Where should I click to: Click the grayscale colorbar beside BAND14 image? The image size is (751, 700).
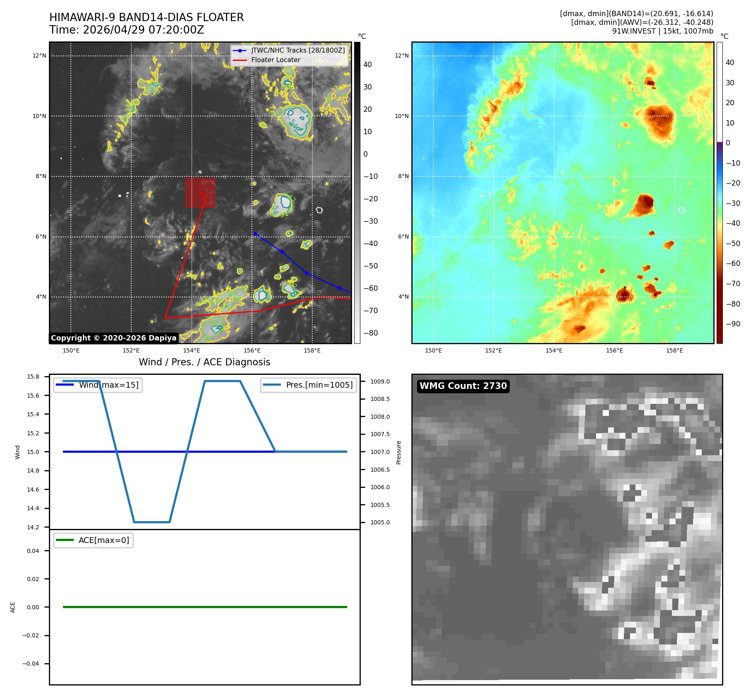tap(357, 193)
